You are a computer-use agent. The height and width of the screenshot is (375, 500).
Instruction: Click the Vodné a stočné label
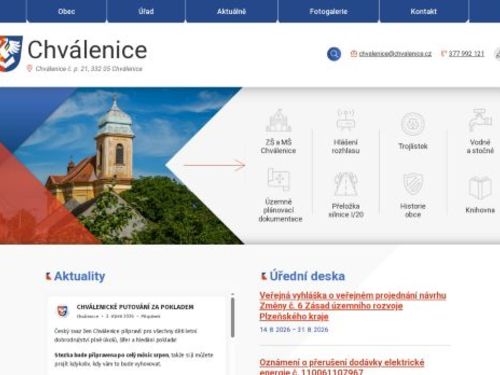click(480, 146)
